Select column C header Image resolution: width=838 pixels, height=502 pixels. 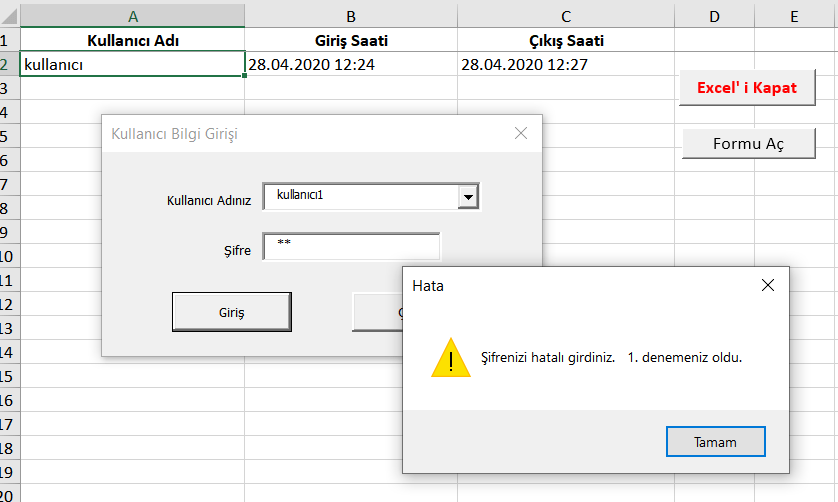click(566, 16)
